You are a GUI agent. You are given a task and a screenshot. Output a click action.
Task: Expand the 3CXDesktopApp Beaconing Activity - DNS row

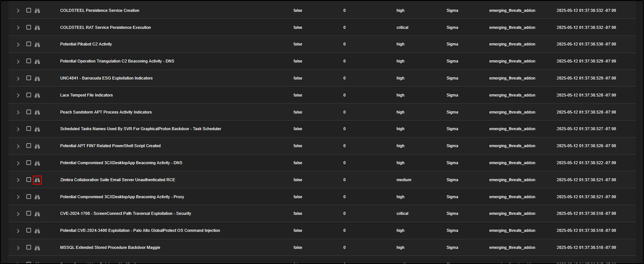18,163
